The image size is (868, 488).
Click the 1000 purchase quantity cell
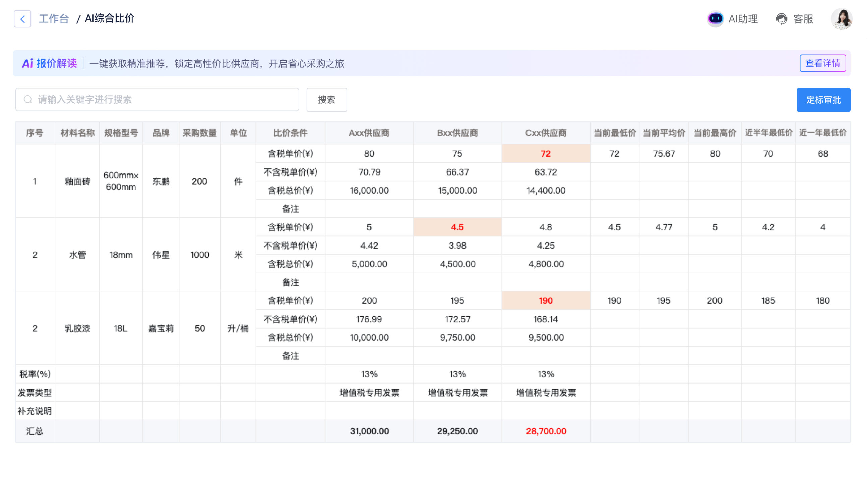[x=200, y=255]
